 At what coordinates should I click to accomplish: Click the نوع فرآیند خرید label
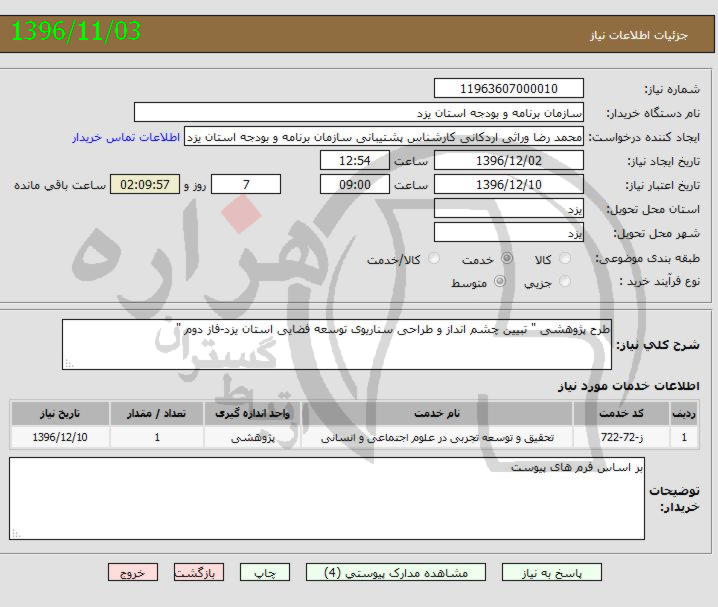pos(659,281)
